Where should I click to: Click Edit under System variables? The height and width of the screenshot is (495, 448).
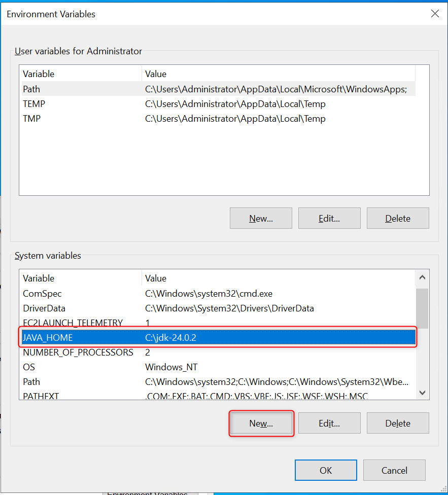point(329,423)
